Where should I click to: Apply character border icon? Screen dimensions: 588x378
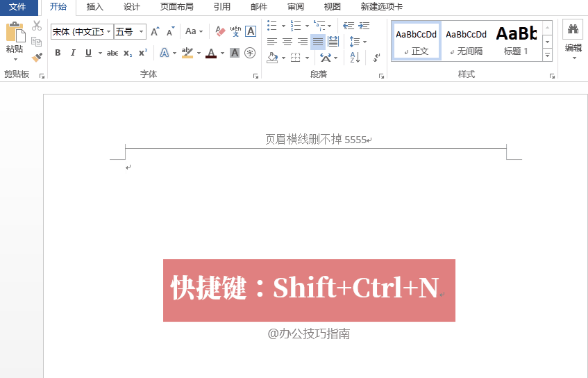(251, 31)
